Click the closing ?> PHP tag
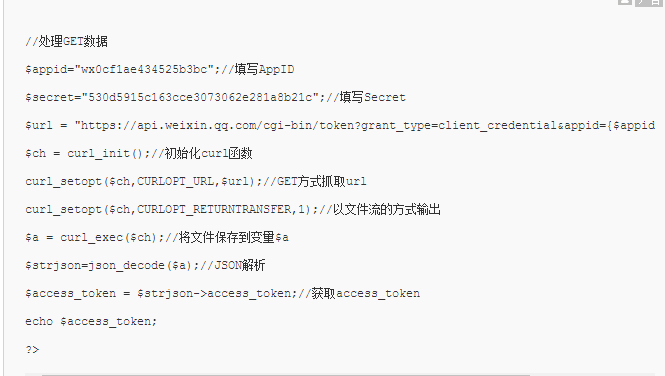The width and height of the screenshot is (665, 376). [x=32, y=349]
